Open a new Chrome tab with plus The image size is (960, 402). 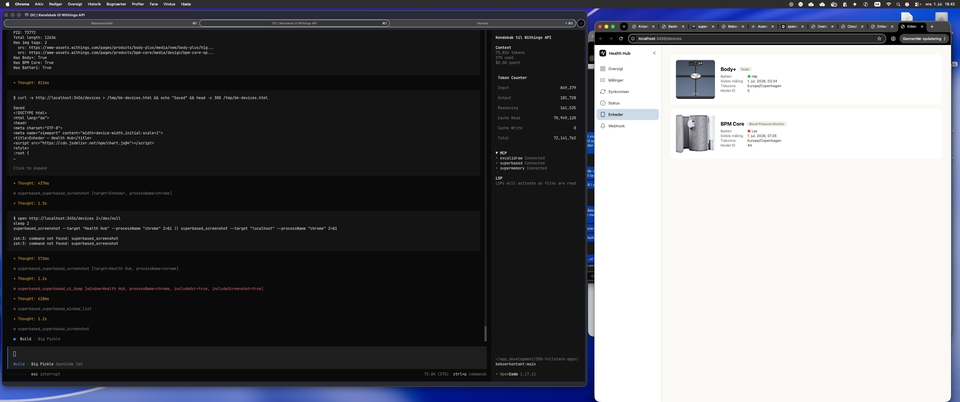pos(932,27)
